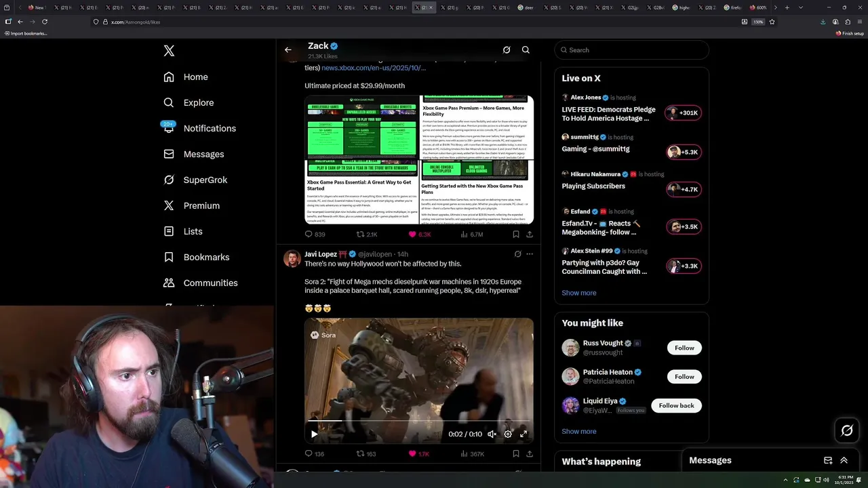The height and width of the screenshot is (488, 868).
Task: Expand the Messages drawer
Action: 844,460
